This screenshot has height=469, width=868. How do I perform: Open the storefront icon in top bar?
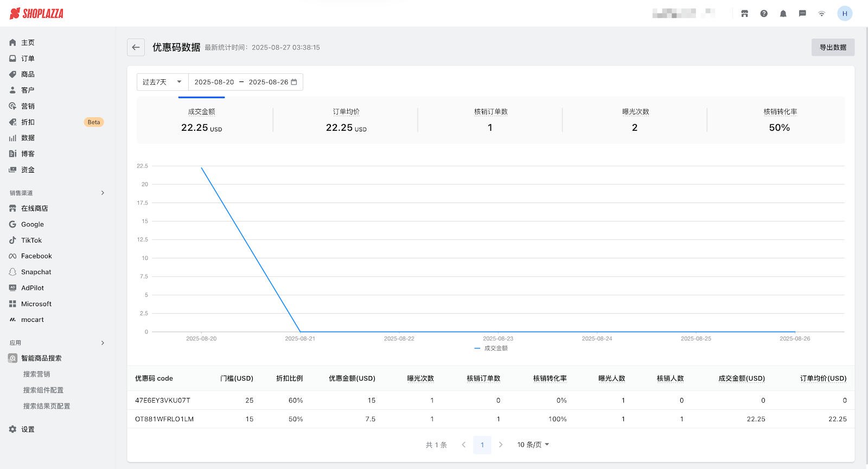[x=744, y=14]
